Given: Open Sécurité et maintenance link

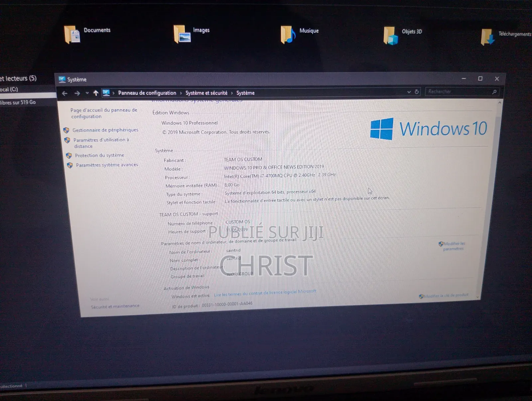Looking at the screenshot, I should (x=115, y=306).
